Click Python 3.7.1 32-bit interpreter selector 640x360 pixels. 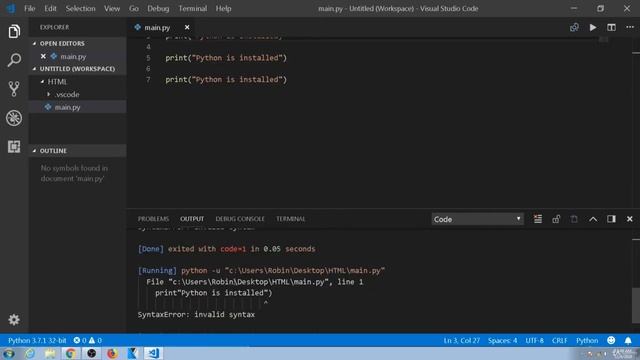click(37, 340)
